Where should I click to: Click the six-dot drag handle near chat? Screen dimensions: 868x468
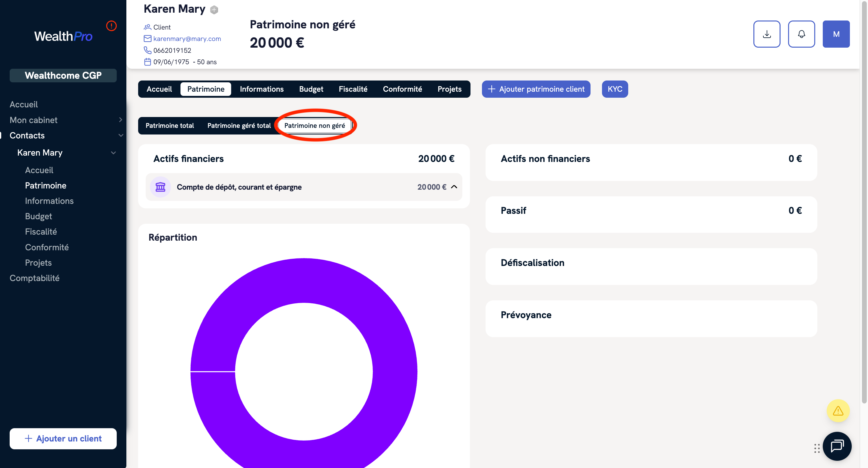816,448
